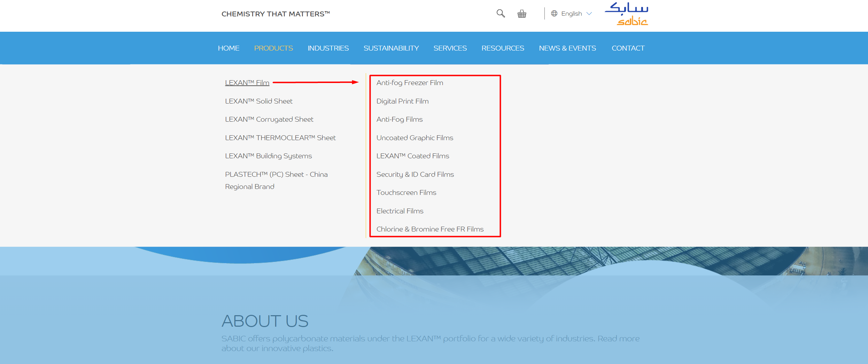Open the shopping basket icon
The height and width of the screenshot is (364, 868).
tap(522, 14)
